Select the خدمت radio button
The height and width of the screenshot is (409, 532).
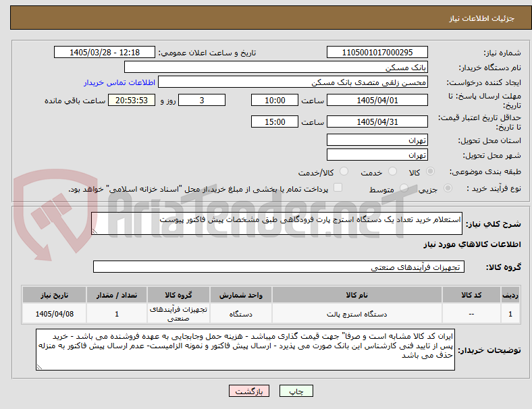[392, 171]
